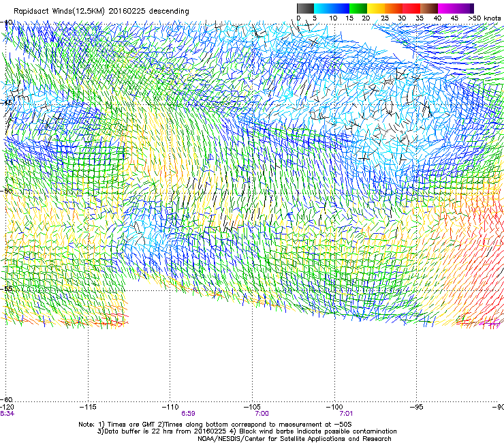
Task: Click the '-50' latitude axis label
Action: pos(7,191)
